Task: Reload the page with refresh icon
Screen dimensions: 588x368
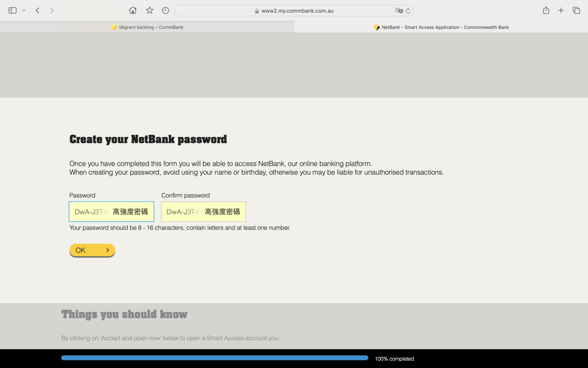Action: (408, 11)
